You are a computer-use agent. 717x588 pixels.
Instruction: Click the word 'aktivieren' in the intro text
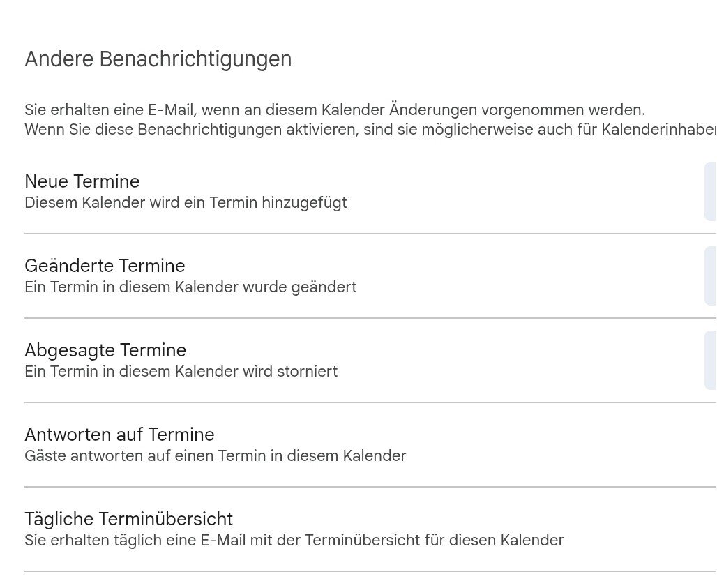click(326, 130)
